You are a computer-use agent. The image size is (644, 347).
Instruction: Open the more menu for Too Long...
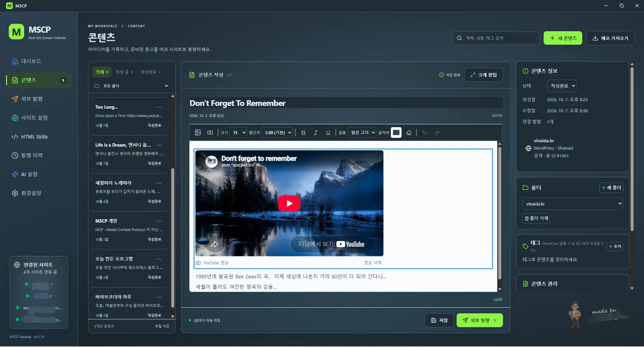pyautogui.click(x=159, y=107)
